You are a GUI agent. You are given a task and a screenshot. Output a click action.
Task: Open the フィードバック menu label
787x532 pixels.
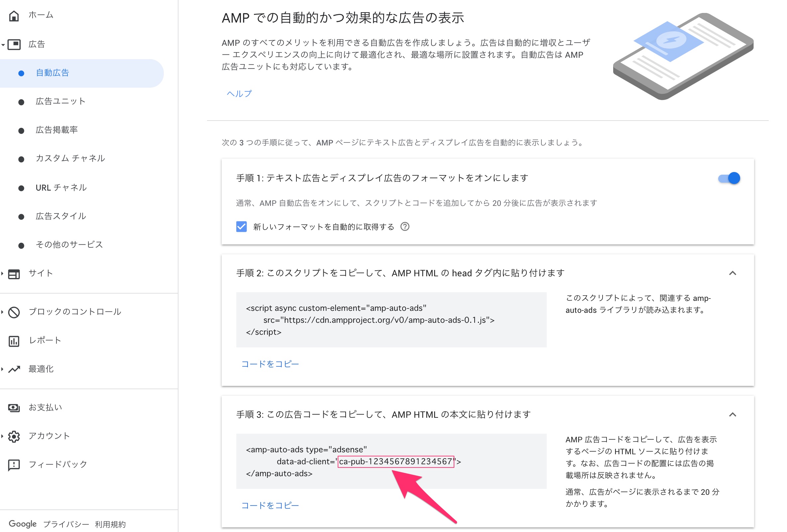(x=58, y=464)
